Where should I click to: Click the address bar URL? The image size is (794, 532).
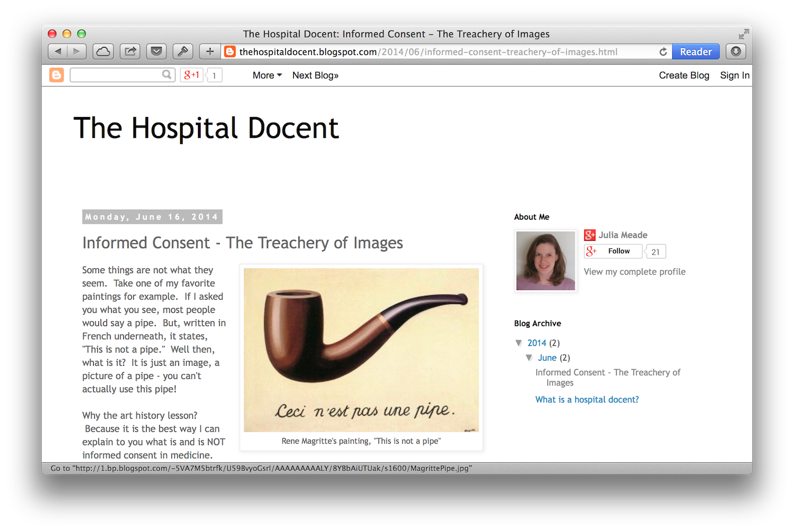click(428, 52)
